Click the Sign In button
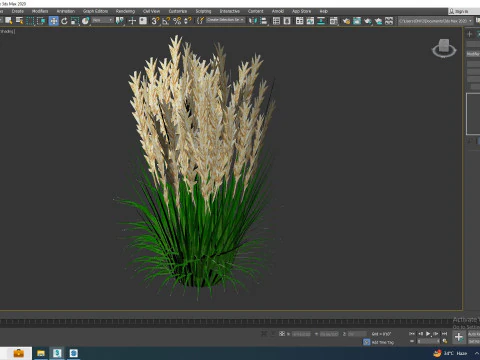Screen dimensions: 480x360 coord(461,11)
